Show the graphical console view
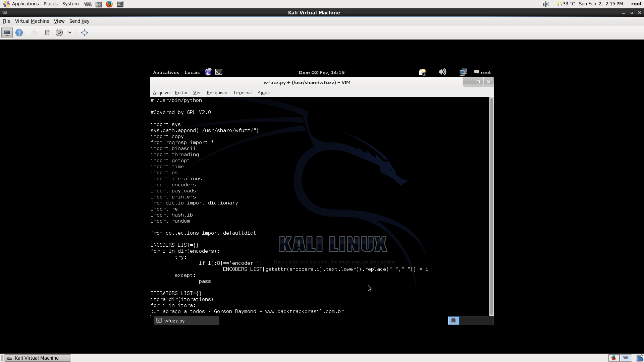This screenshot has width=644, height=362. point(7,33)
